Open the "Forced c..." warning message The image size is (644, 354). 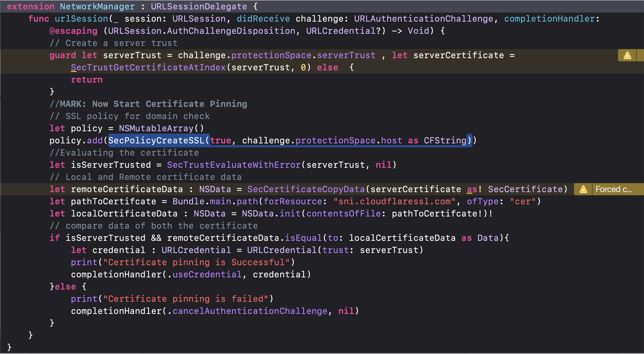(x=614, y=189)
